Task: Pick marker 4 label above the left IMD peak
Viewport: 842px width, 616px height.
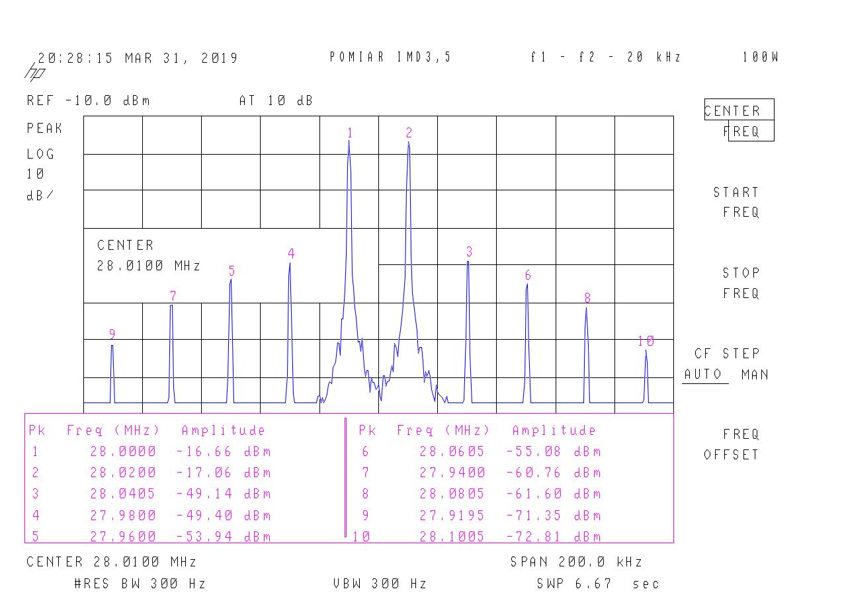Action: tap(291, 253)
